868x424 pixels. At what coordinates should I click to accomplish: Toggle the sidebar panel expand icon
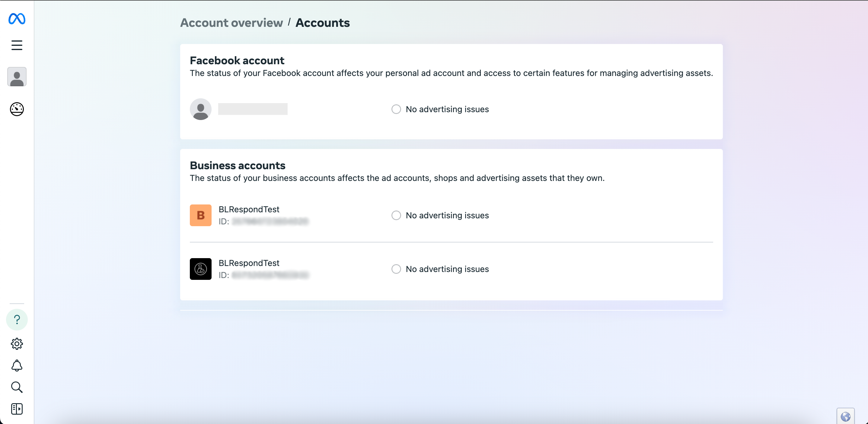pyautogui.click(x=17, y=409)
